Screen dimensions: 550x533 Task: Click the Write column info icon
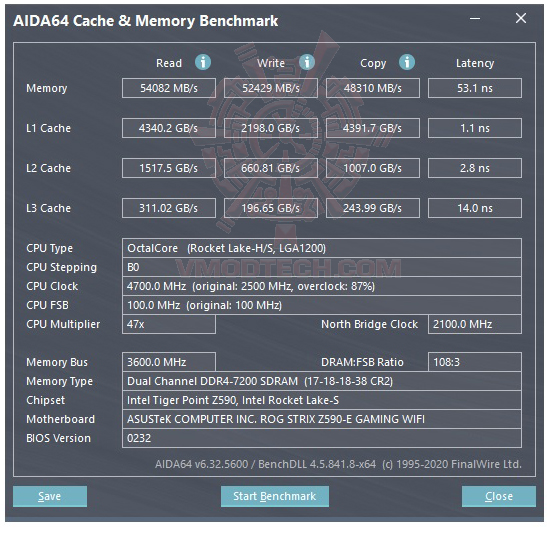(307, 62)
